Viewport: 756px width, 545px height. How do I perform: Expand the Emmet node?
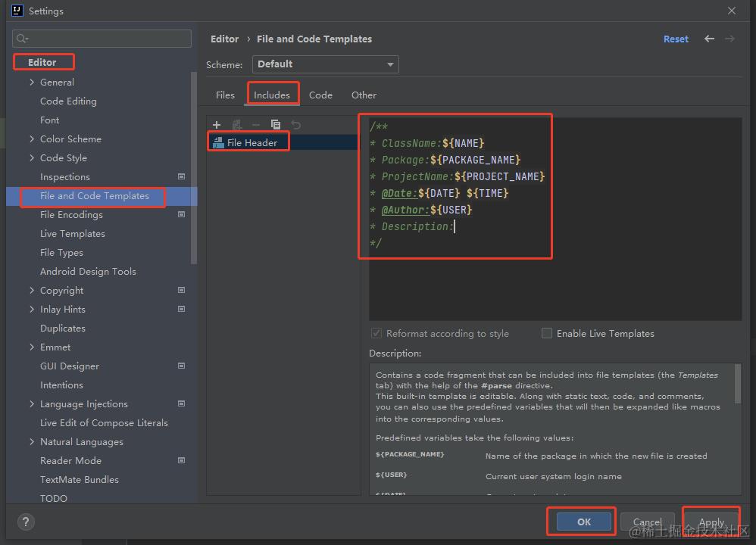32,347
